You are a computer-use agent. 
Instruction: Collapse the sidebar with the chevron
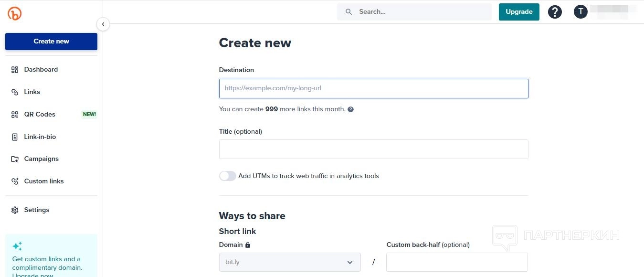pos(103,24)
